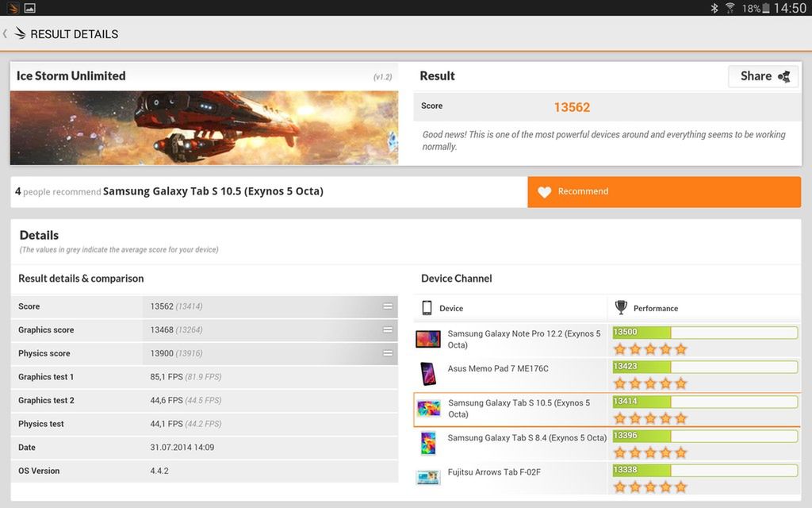812x508 pixels.
Task: Click the heart icon on Recommend
Action: tap(544, 192)
